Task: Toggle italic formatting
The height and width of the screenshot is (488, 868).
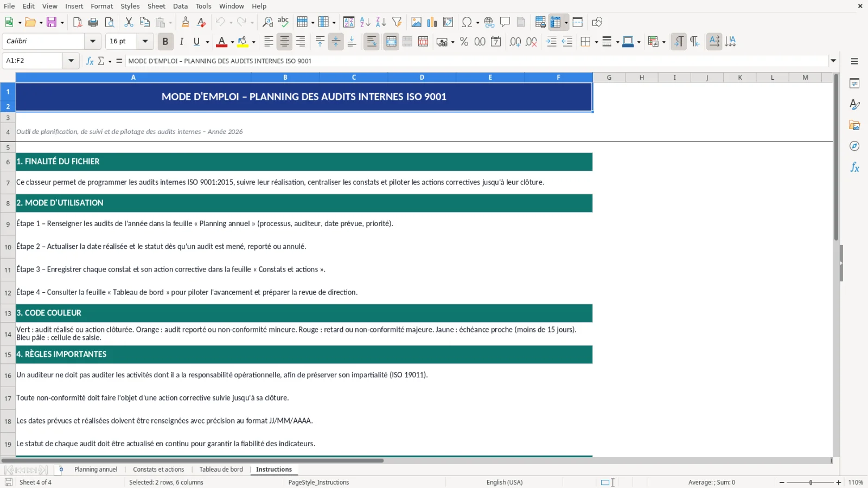Action: (181, 42)
